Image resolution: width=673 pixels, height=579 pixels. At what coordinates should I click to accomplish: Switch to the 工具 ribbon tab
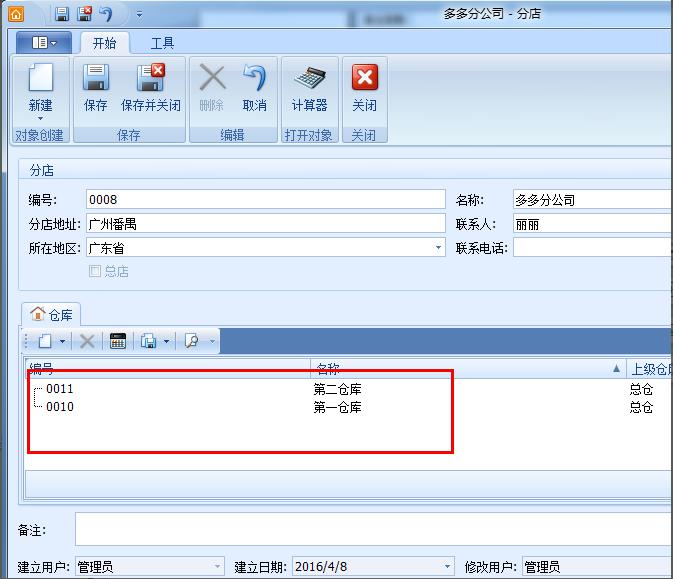coord(162,43)
